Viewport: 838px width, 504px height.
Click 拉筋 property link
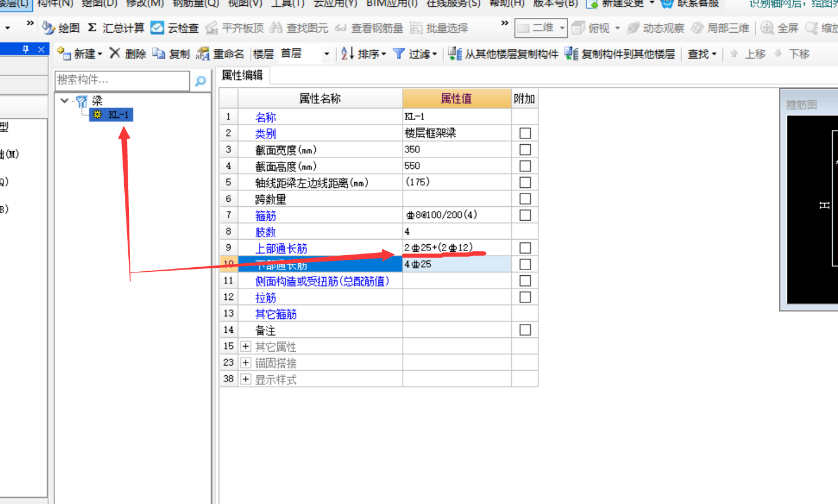(266, 298)
